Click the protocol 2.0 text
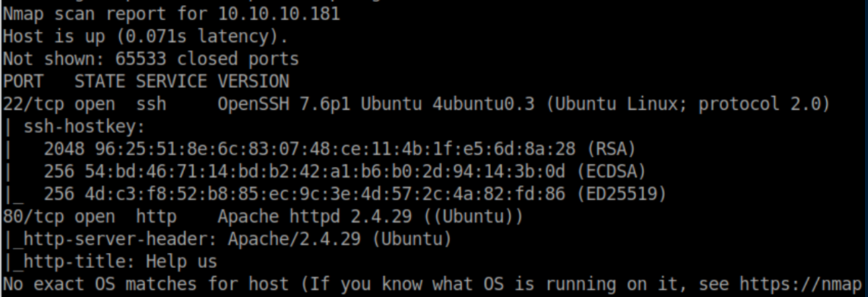Image resolution: width=868 pixels, height=297 pixels. click(765, 103)
